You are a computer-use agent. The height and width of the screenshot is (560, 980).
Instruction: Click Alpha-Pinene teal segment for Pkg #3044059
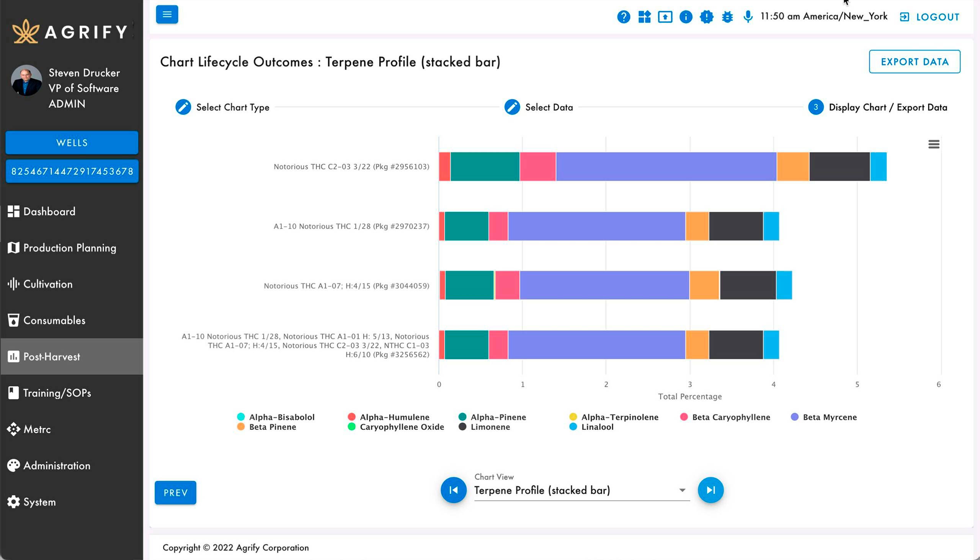[470, 285]
